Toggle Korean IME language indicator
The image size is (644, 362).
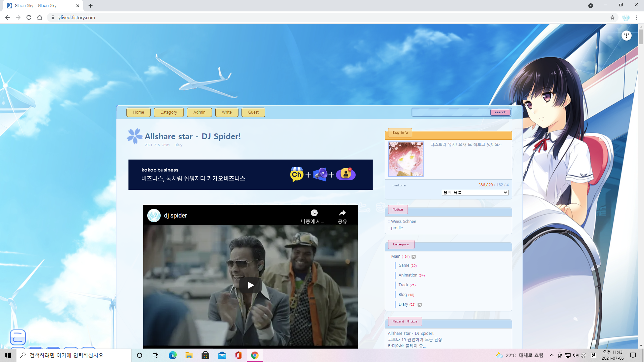pyautogui.click(x=593, y=355)
